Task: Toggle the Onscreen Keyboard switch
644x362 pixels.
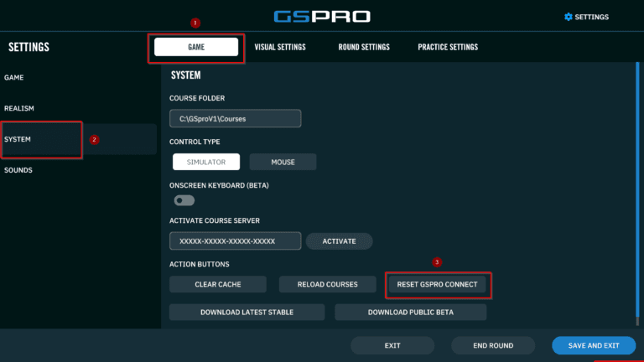Action: coord(184,200)
